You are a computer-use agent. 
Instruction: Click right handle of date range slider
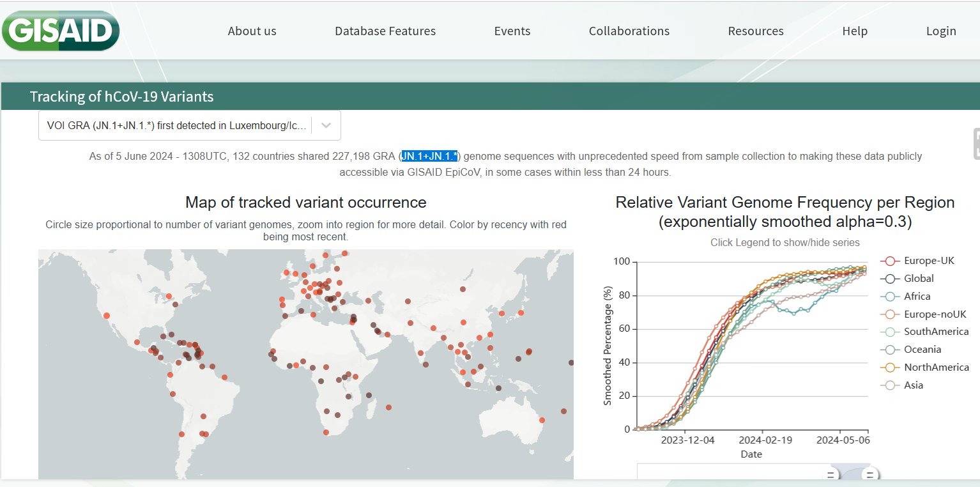pos(868,475)
